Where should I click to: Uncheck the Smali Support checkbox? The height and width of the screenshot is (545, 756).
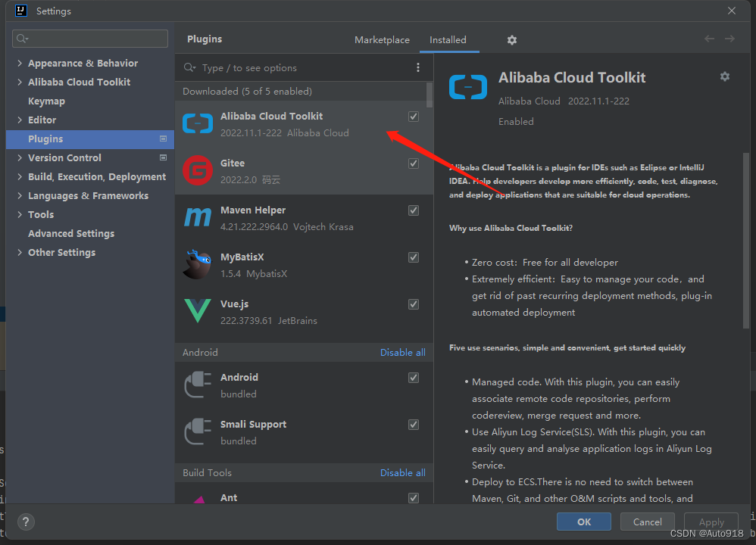[413, 425]
